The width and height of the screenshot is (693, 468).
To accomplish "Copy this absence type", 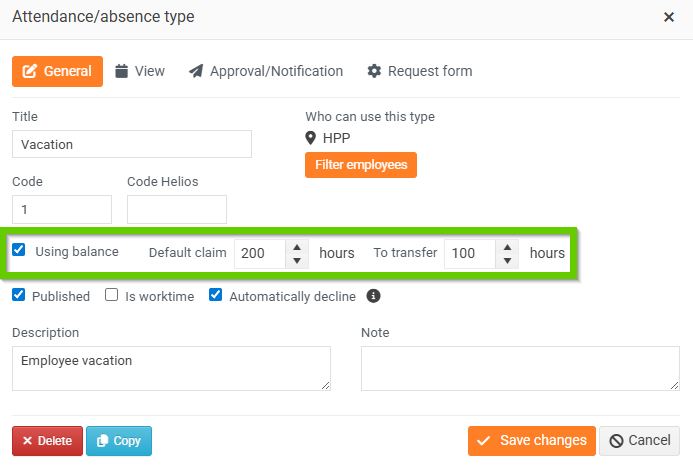I will [119, 441].
